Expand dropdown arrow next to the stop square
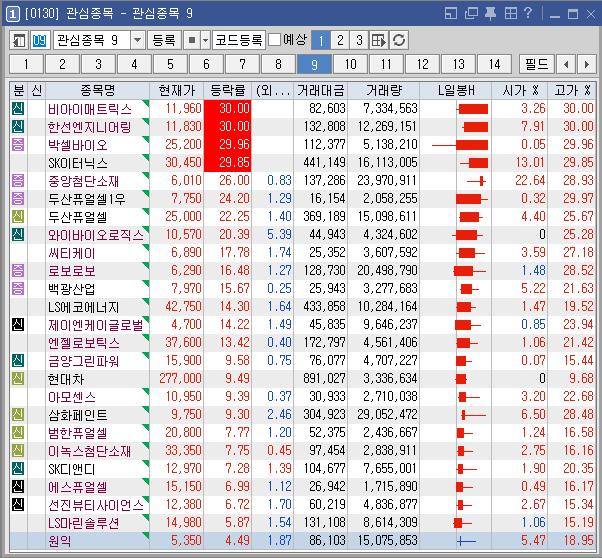Viewport: 602px width, 558px height. [x=205, y=40]
